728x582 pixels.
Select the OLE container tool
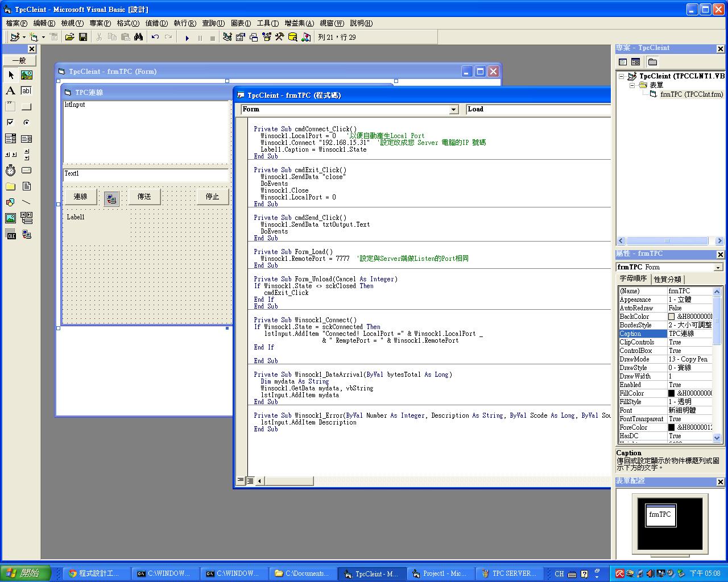pyautogui.click(x=11, y=234)
